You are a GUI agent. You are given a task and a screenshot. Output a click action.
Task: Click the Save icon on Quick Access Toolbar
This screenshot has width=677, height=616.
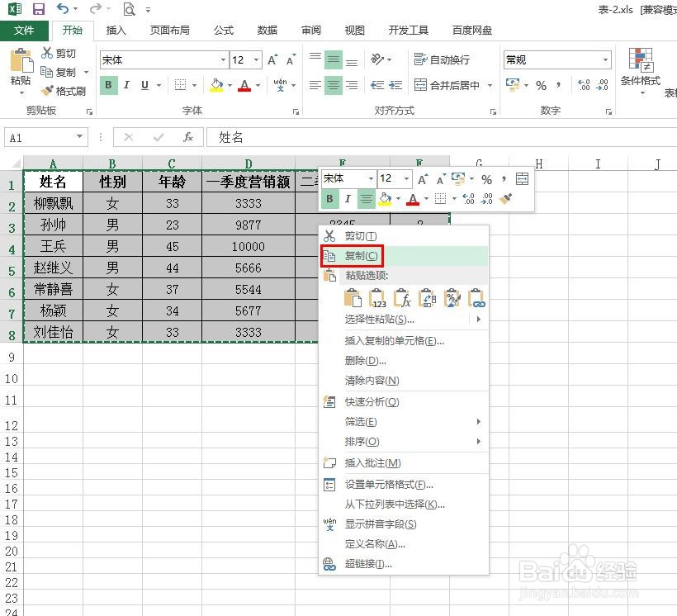coord(39,8)
